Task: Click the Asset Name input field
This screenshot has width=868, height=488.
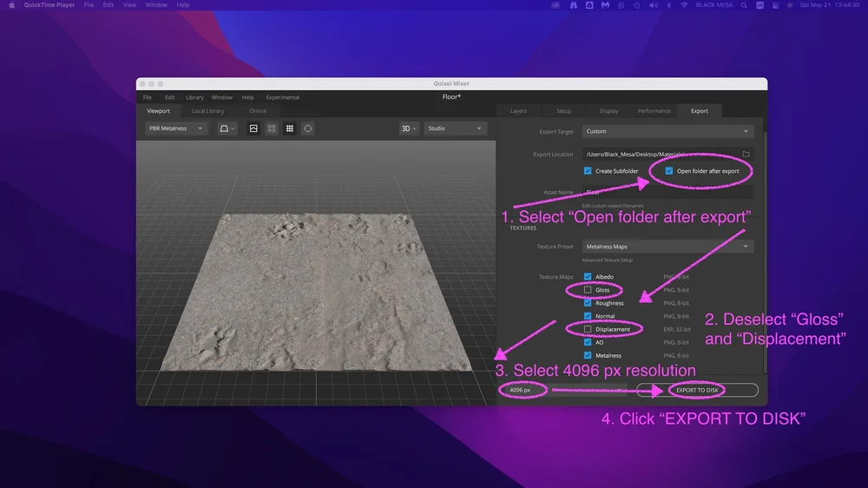Action: tap(667, 192)
